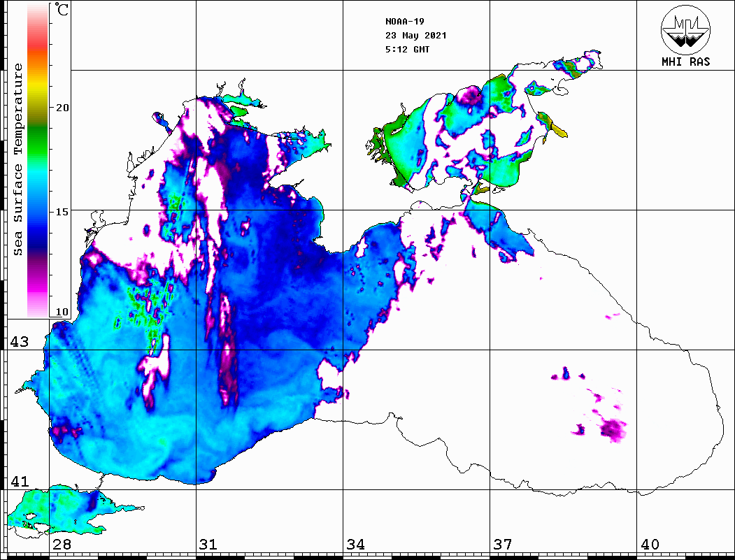Click the longitude label '40'

click(x=650, y=544)
